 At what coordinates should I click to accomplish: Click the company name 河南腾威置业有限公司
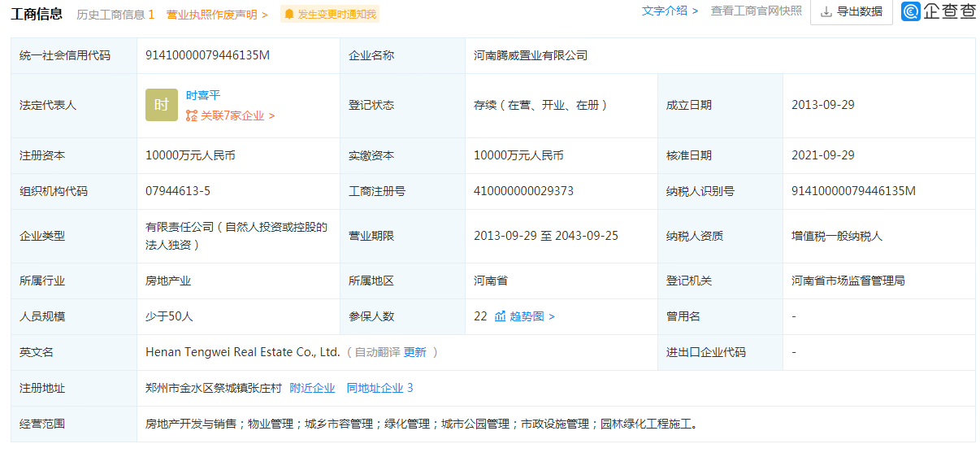(531, 55)
